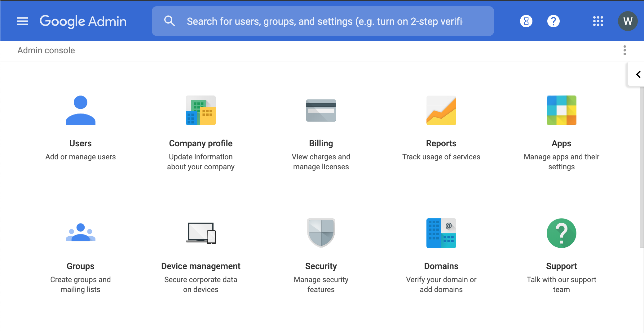This screenshot has width=644, height=333.
Task: Click 'Track usage of services' description
Action: coord(441,157)
